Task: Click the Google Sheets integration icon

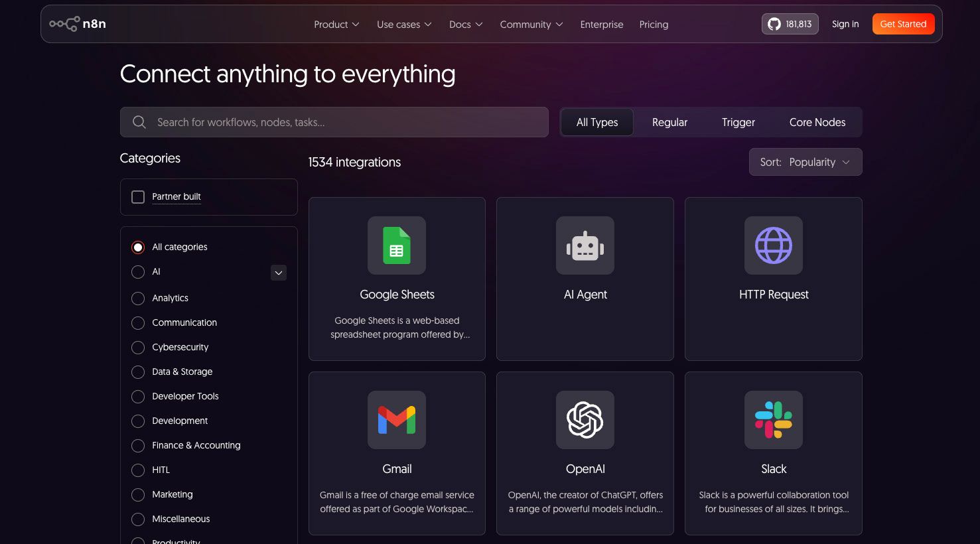Action: tap(397, 245)
